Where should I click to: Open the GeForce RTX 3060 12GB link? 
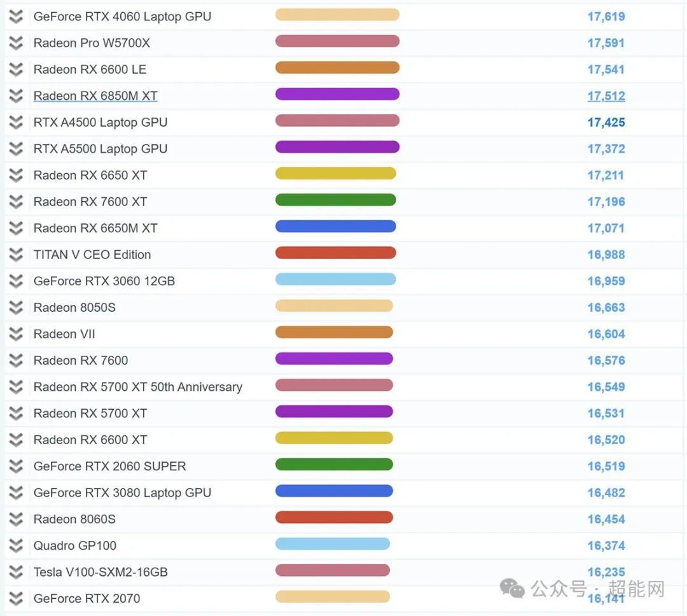[x=104, y=281]
